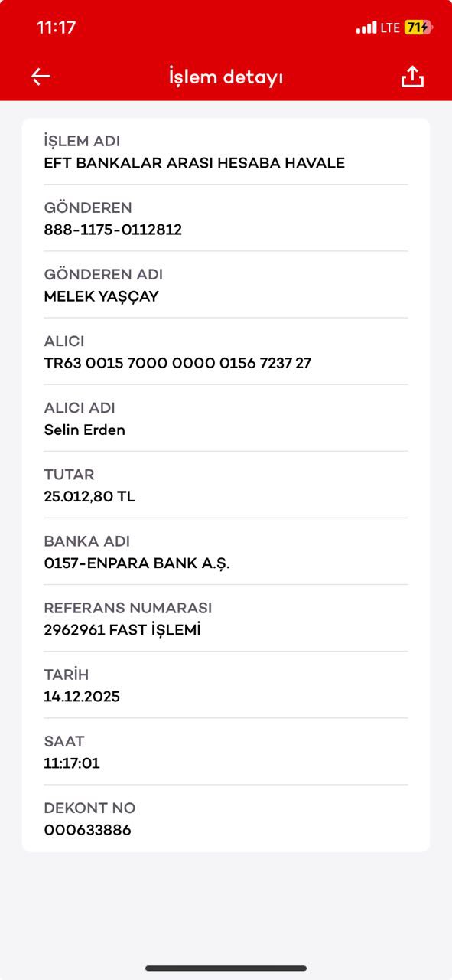The height and width of the screenshot is (980, 452).
Task: Select the receipt number 000633886
Action: (x=87, y=830)
